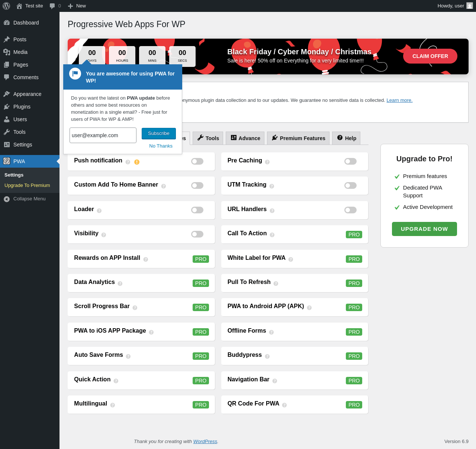Click the New plus icon in admin bar
The height and width of the screenshot is (449, 476).
70,6
